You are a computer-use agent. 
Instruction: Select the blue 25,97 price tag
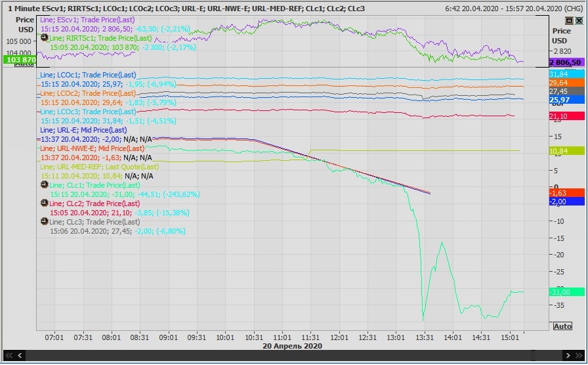point(566,100)
